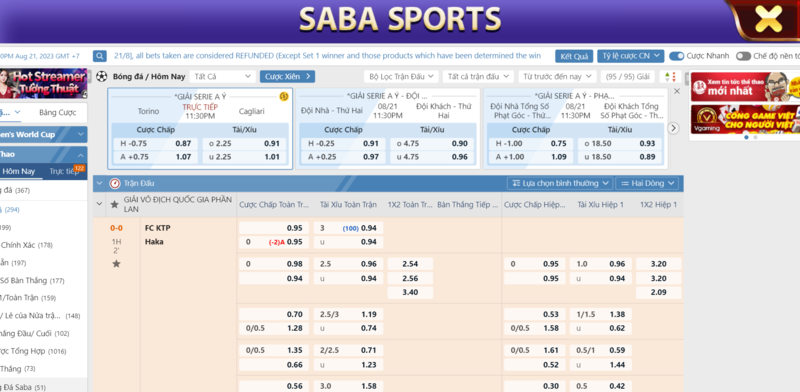Collapse the Trận Đấu section chevron
This screenshot has height=392, width=800.
click(99, 183)
